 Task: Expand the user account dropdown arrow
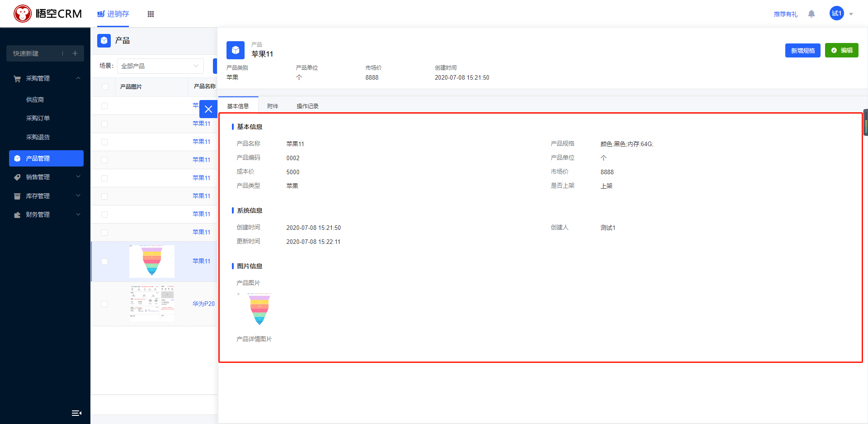(851, 14)
